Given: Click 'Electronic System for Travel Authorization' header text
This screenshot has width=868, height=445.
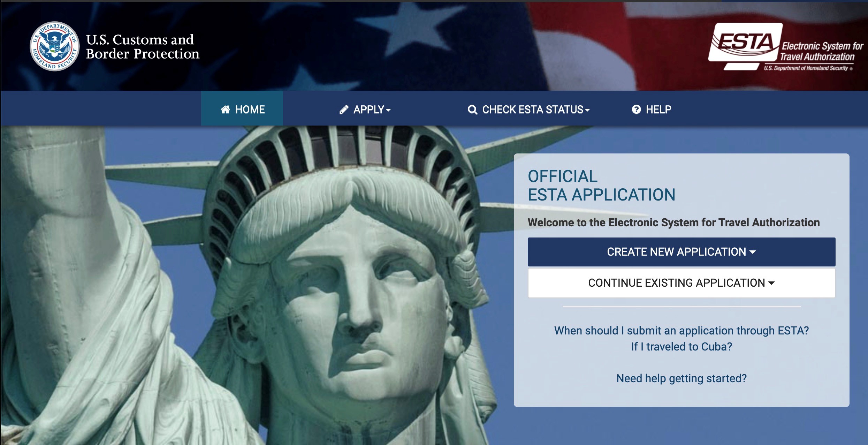Looking at the screenshot, I should click(821, 52).
